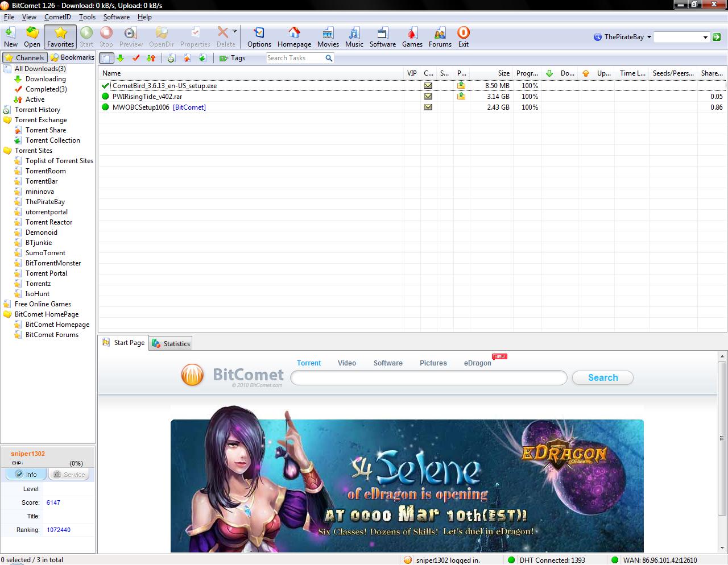
Task: Select Downloading in the sidebar tree
Action: (45, 79)
